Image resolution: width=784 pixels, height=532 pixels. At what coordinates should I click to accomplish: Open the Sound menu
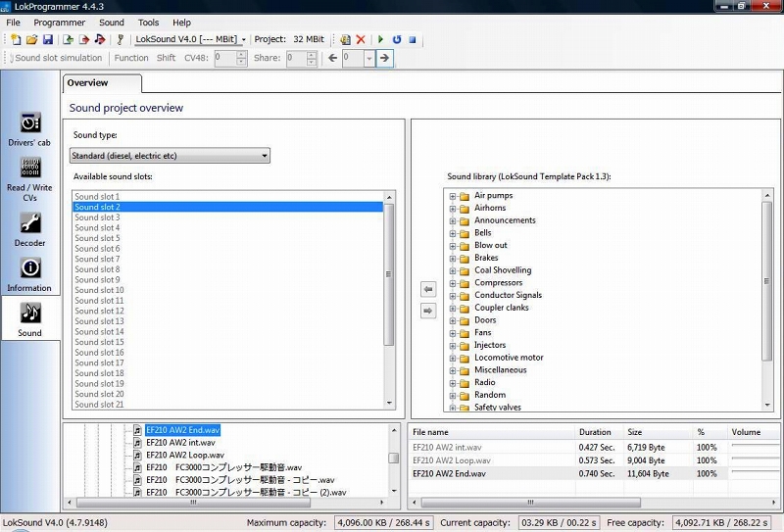point(112,23)
